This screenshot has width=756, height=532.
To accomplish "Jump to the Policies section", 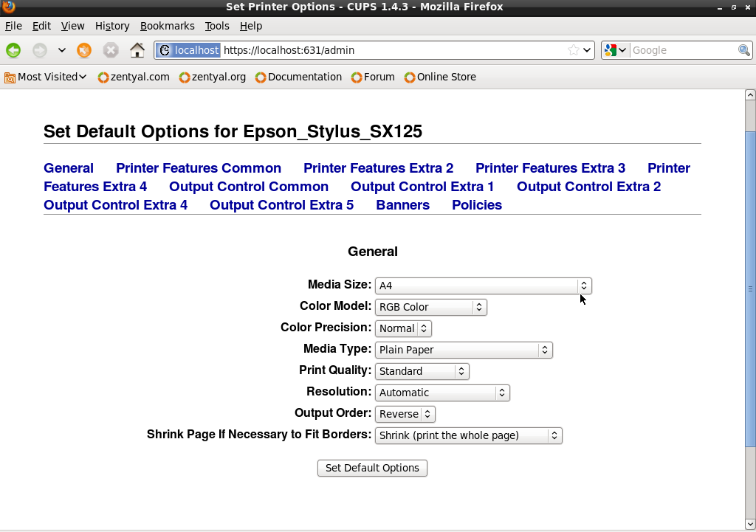I will [477, 205].
